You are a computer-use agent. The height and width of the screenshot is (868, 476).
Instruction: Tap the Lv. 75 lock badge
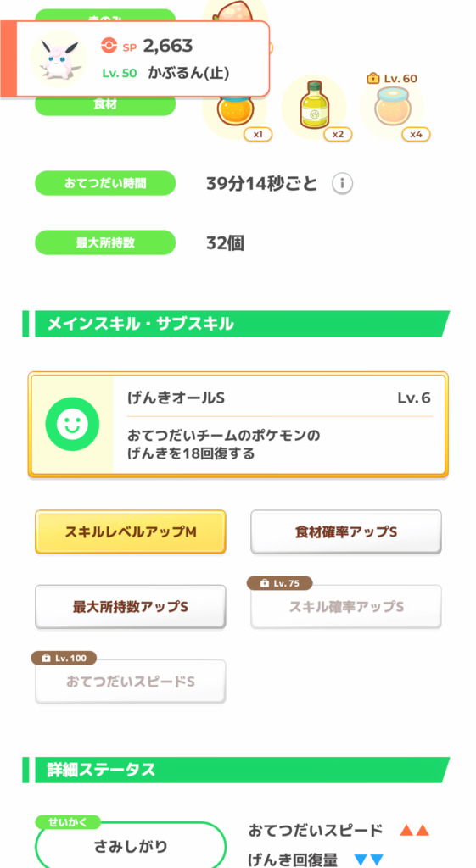pos(280,583)
